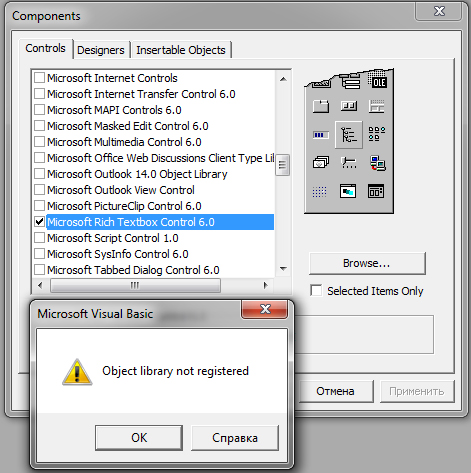Click the list's vertical scrollbar down arrow

pos(283,268)
